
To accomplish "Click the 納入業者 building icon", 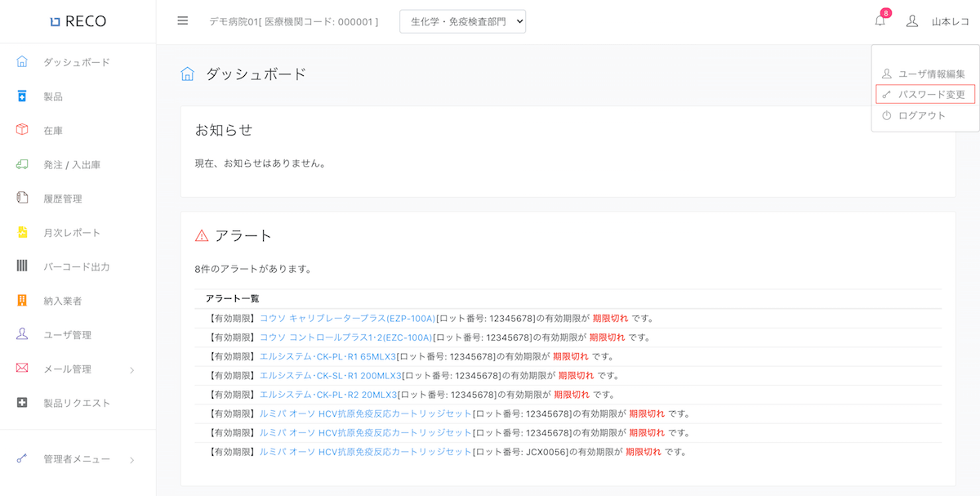I will point(22,301).
